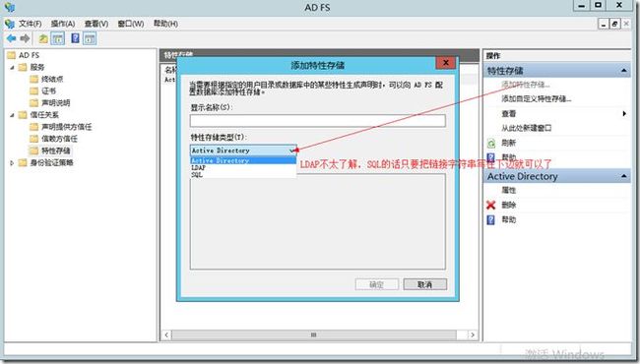Image resolution: width=640 pixels, height=364 pixels.
Task: Click the 刷新 refresh icon action
Action: (x=491, y=143)
